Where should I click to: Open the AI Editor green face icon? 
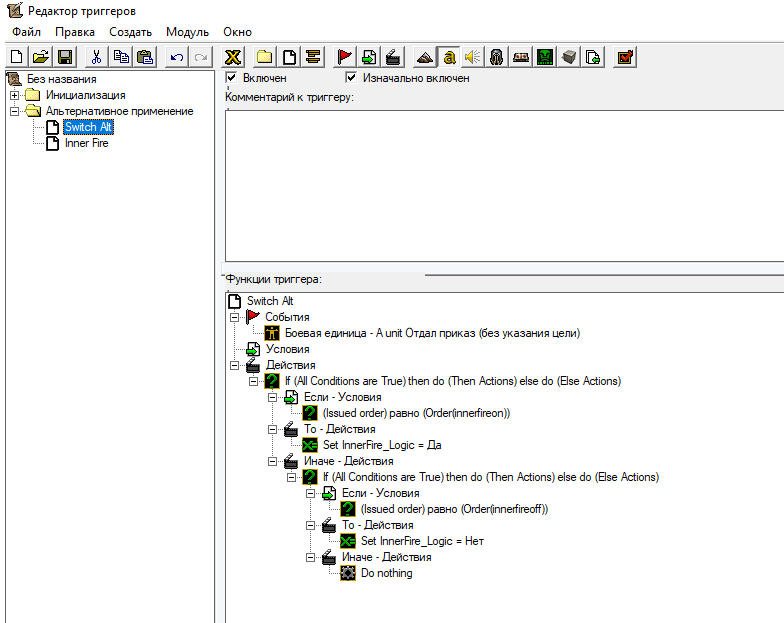tap(545, 57)
